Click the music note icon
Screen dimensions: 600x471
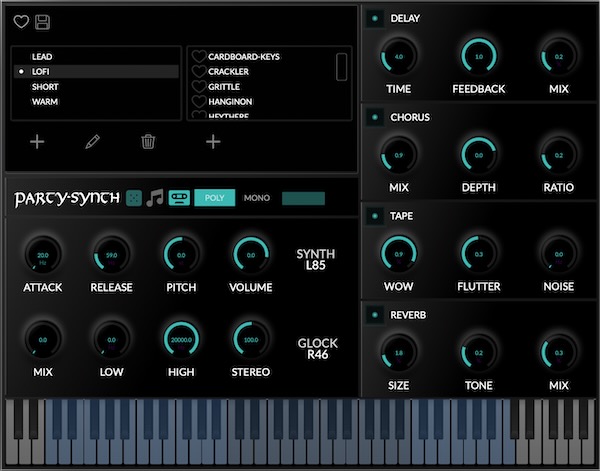155,198
